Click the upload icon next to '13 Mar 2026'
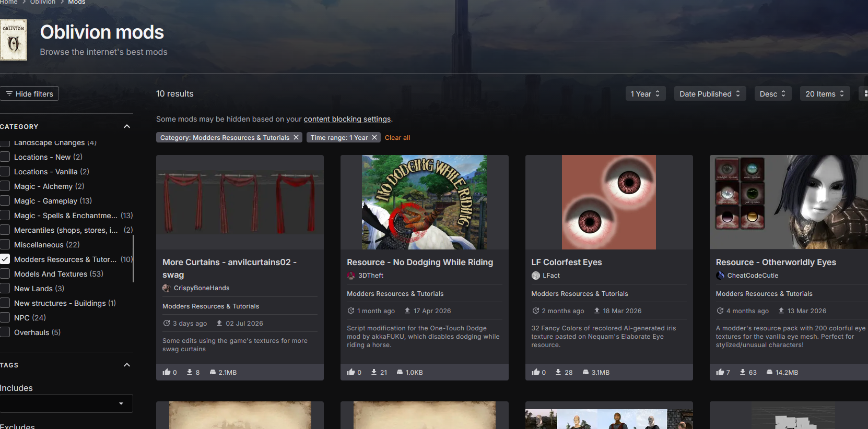The image size is (868, 429). click(781, 311)
